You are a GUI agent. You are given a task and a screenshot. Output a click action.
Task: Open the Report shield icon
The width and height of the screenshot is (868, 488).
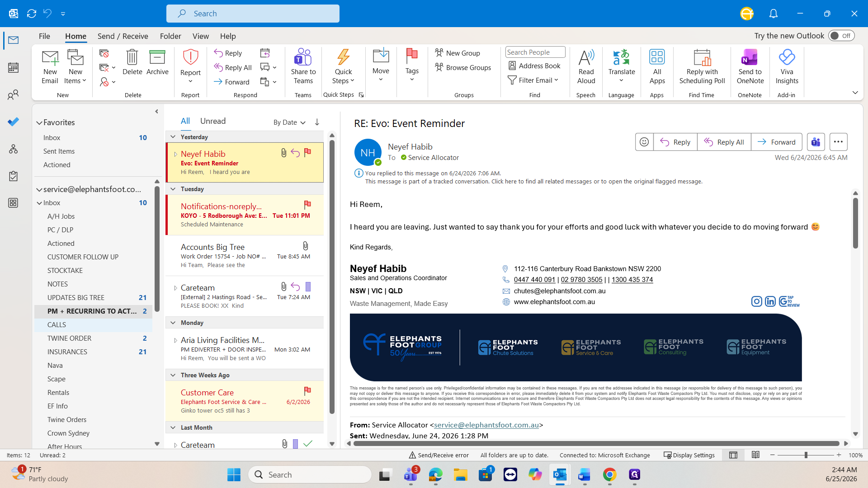(190, 57)
